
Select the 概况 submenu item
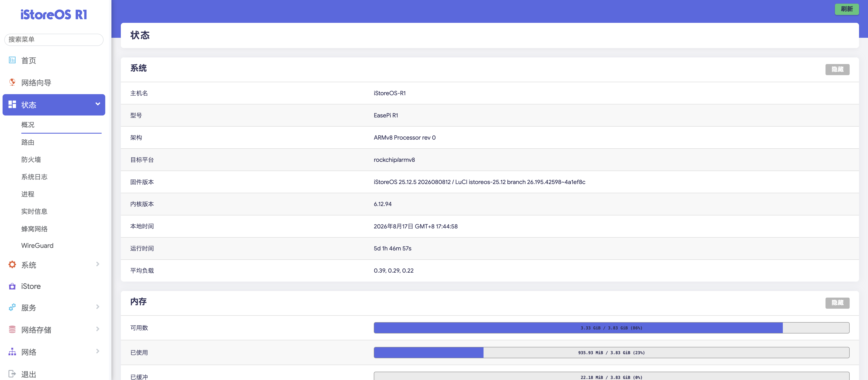[x=28, y=125]
